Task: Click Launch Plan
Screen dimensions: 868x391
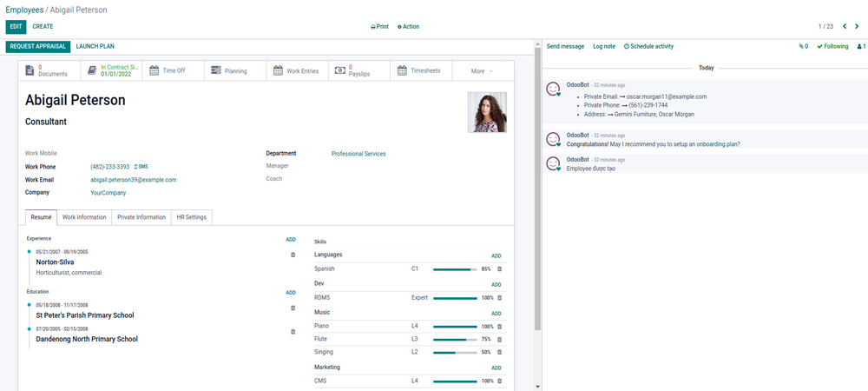Action: [95, 47]
